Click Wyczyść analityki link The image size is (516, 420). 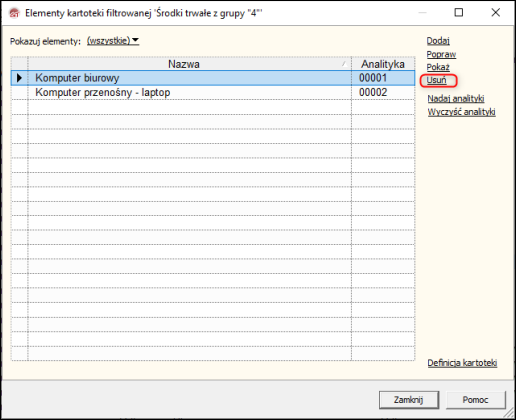coord(461,112)
